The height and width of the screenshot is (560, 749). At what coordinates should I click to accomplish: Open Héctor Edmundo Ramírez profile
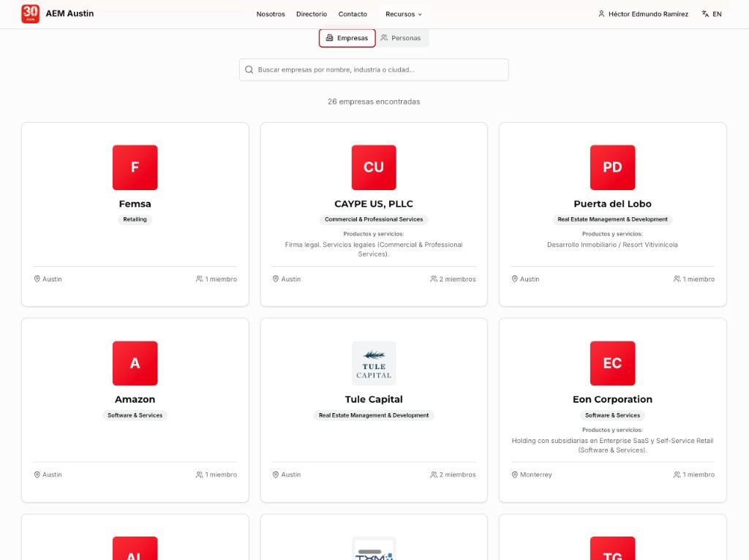click(648, 14)
